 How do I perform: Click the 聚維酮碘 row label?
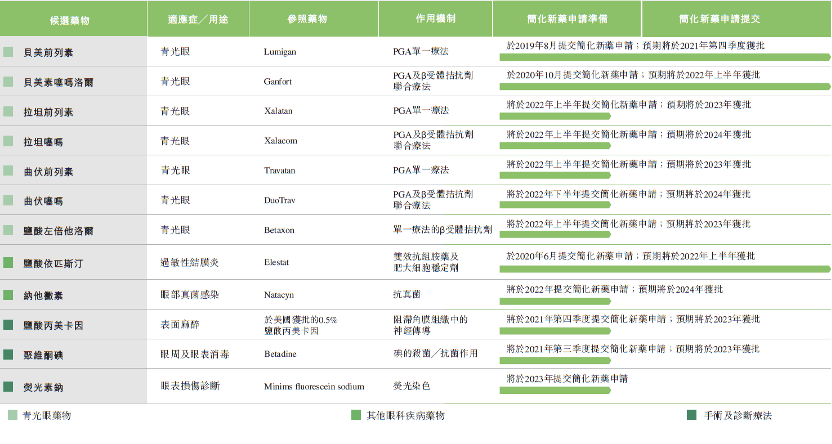point(43,355)
